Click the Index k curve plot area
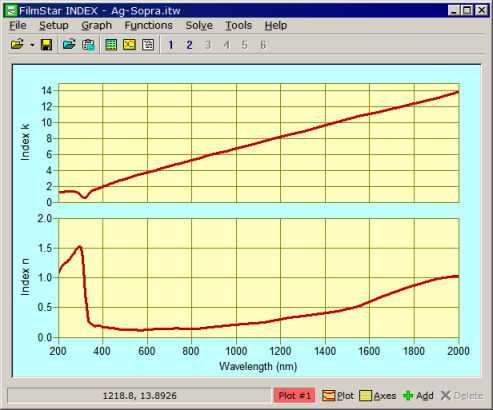 coord(259,143)
